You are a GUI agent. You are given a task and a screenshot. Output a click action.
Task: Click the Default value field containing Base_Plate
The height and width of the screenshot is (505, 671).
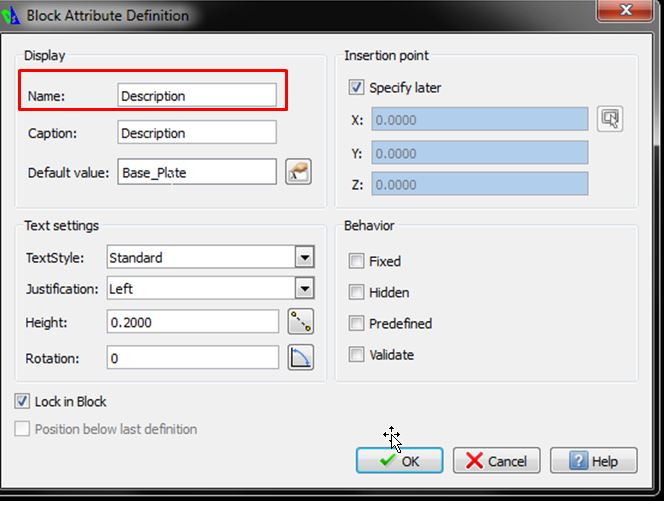click(x=197, y=172)
